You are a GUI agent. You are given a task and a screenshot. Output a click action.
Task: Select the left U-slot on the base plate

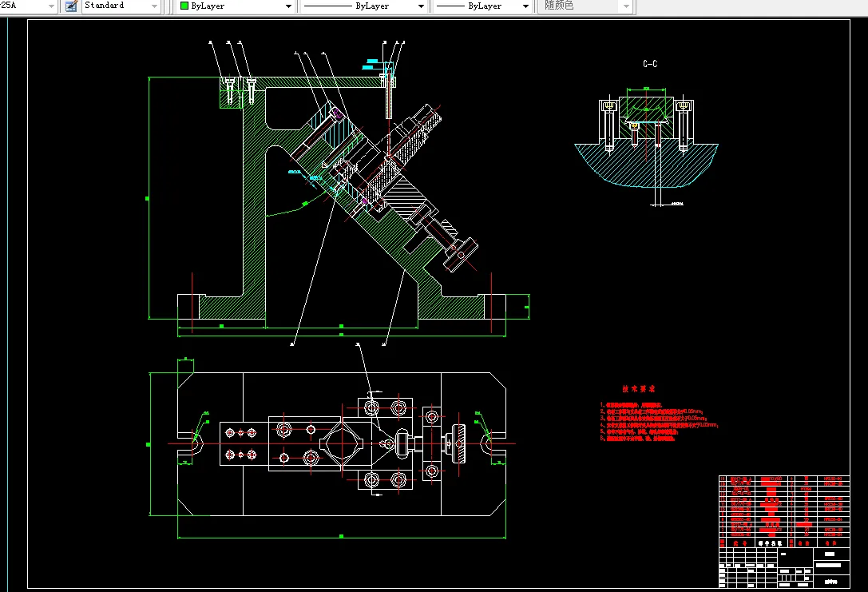[x=190, y=442]
